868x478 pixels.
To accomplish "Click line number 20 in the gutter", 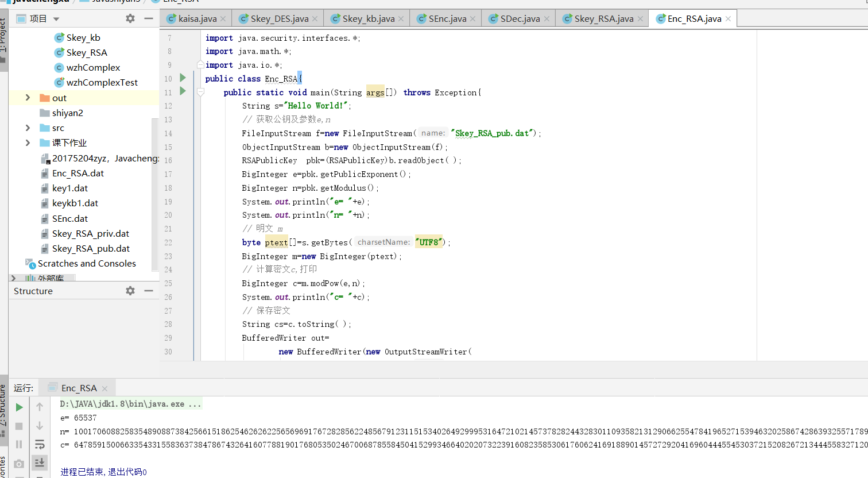I will [x=168, y=215].
